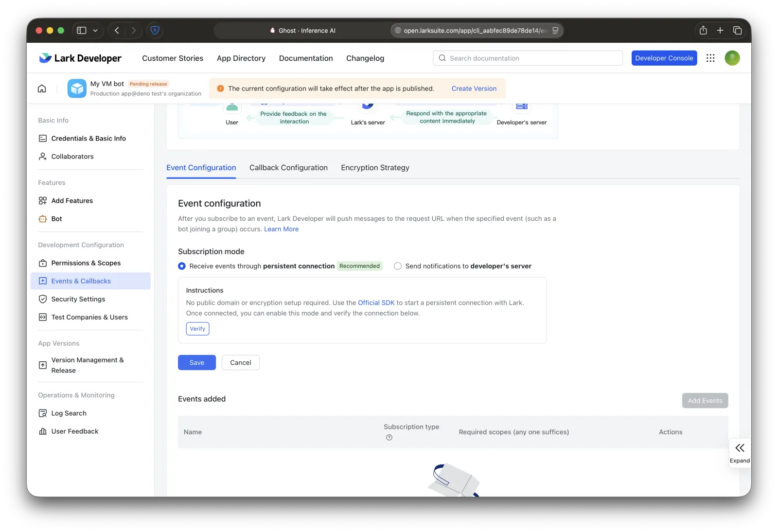Switch to Event Configuration tab
This screenshot has height=532, width=778.
click(201, 168)
